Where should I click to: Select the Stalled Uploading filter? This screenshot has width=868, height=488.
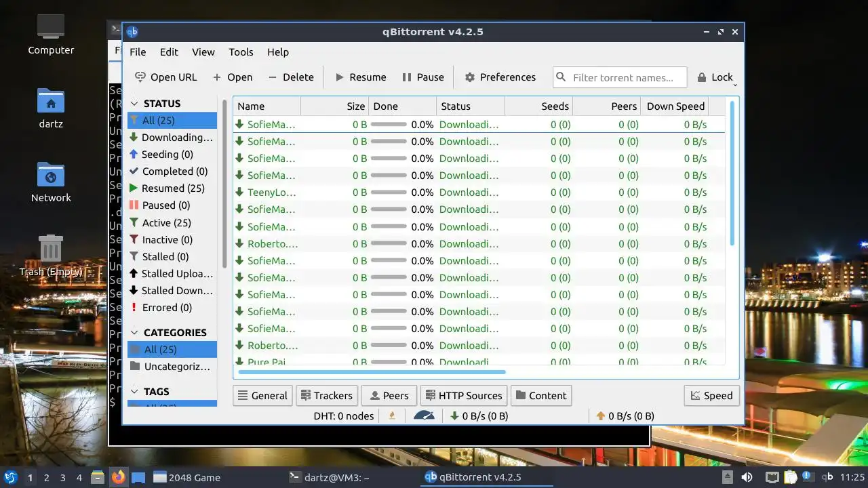tap(172, 274)
